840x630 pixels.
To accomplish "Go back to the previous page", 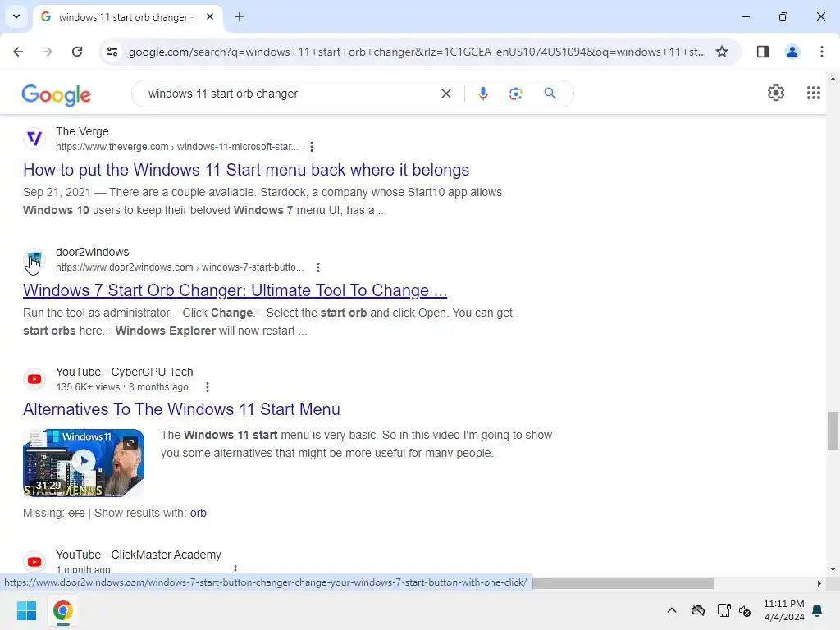I will coord(18,52).
